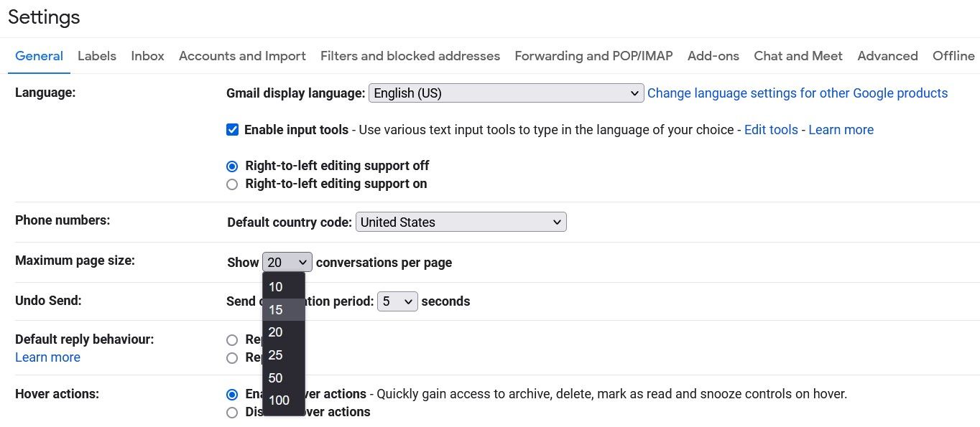Click the Edit tools link
This screenshot has height=427, width=980.
[x=771, y=129]
